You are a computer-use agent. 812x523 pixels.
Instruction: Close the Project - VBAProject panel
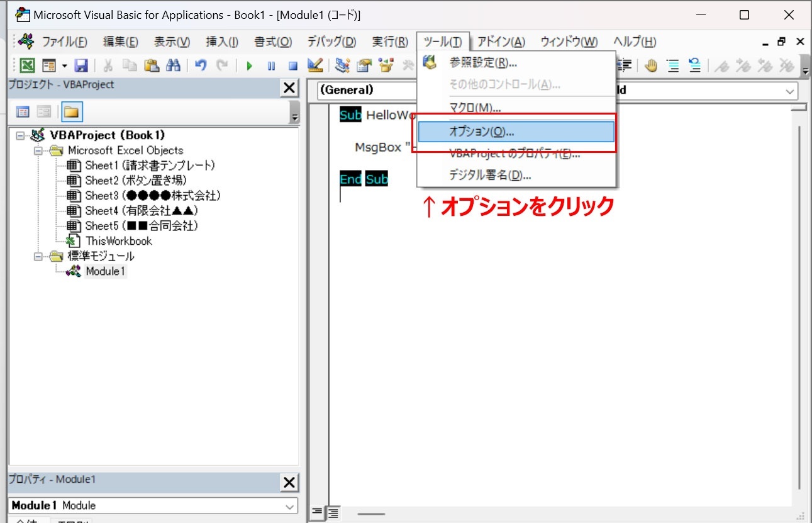click(x=289, y=88)
